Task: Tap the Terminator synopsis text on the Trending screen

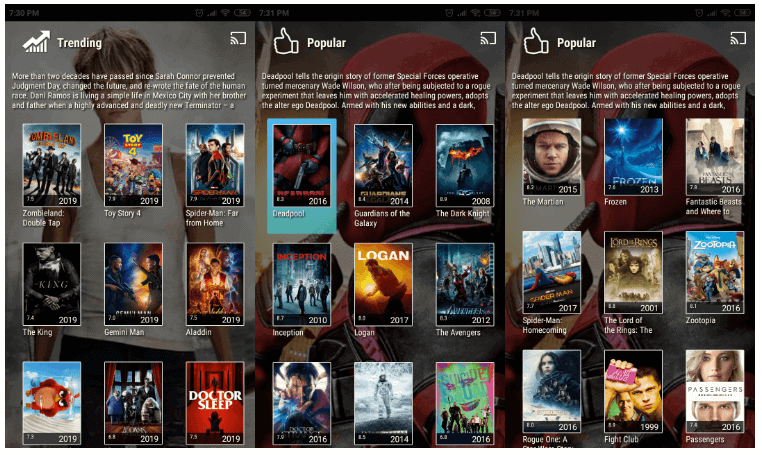Action: [129, 90]
